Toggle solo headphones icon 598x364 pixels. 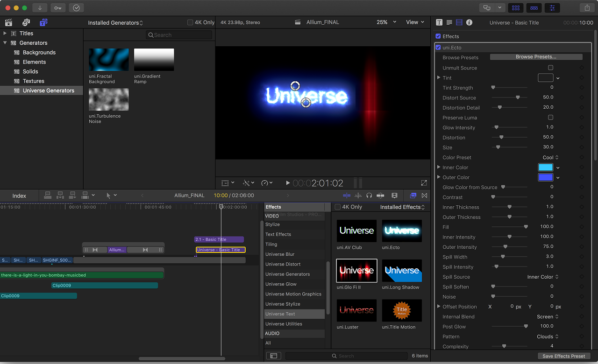pyautogui.click(x=369, y=196)
